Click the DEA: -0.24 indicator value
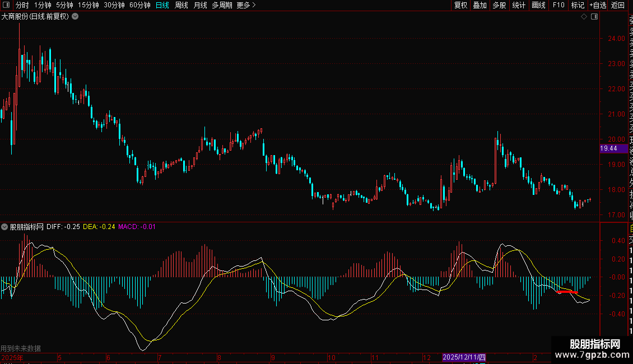The width and height of the screenshot is (633, 364). (x=99, y=227)
